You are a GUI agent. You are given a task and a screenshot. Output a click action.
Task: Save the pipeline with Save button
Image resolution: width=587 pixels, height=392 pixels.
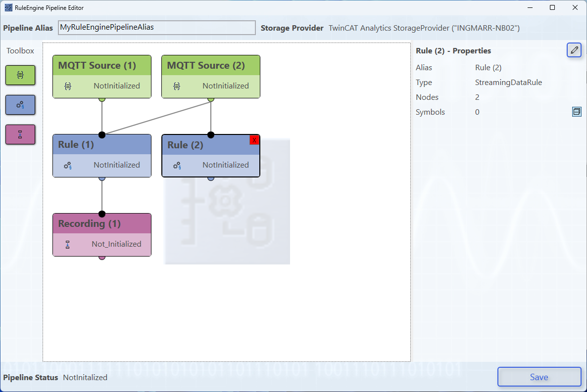pos(539,377)
